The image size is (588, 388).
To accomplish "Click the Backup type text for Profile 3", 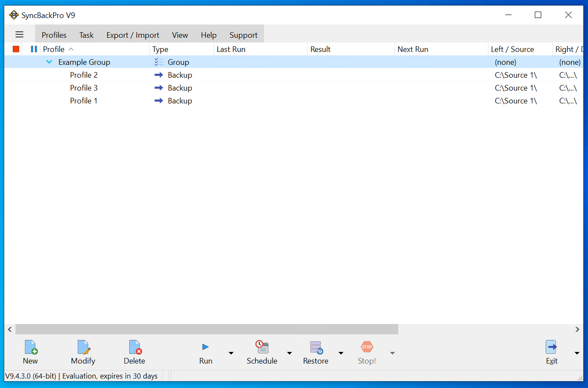I will (180, 88).
